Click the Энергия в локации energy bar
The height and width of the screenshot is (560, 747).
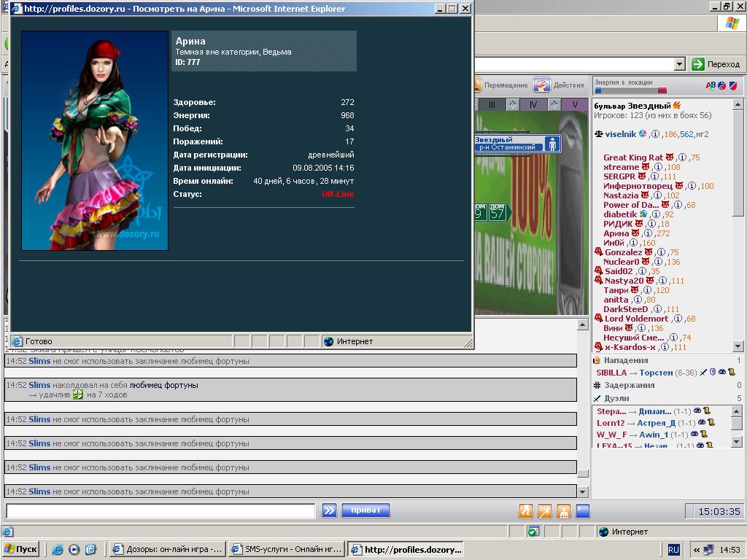[x=630, y=91]
